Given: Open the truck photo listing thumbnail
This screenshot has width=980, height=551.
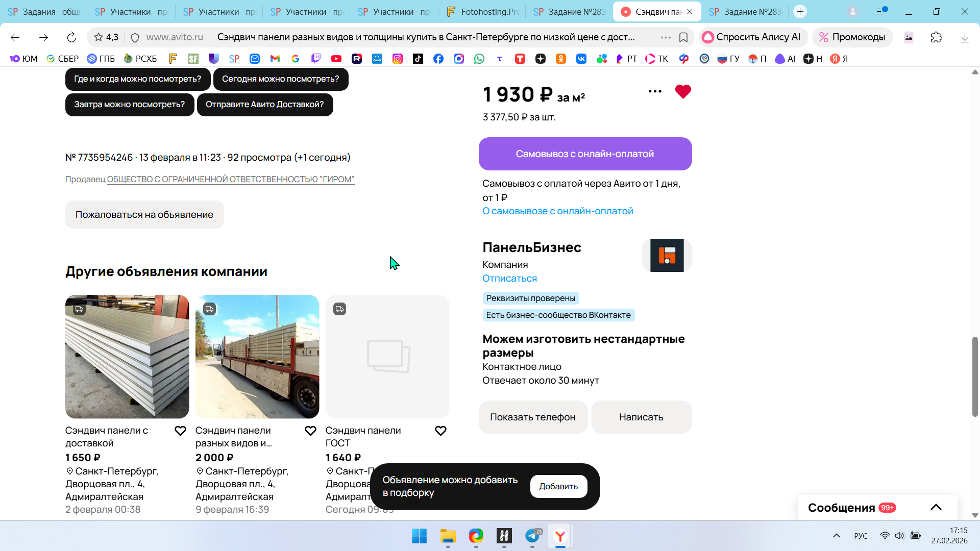Looking at the screenshot, I should pyautogui.click(x=257, y=357).
